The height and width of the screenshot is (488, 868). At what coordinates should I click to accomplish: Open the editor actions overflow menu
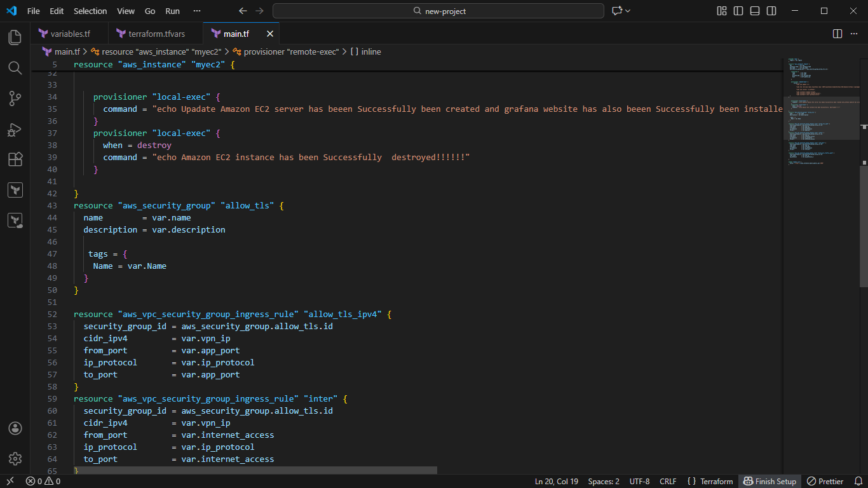click(855, 33)
